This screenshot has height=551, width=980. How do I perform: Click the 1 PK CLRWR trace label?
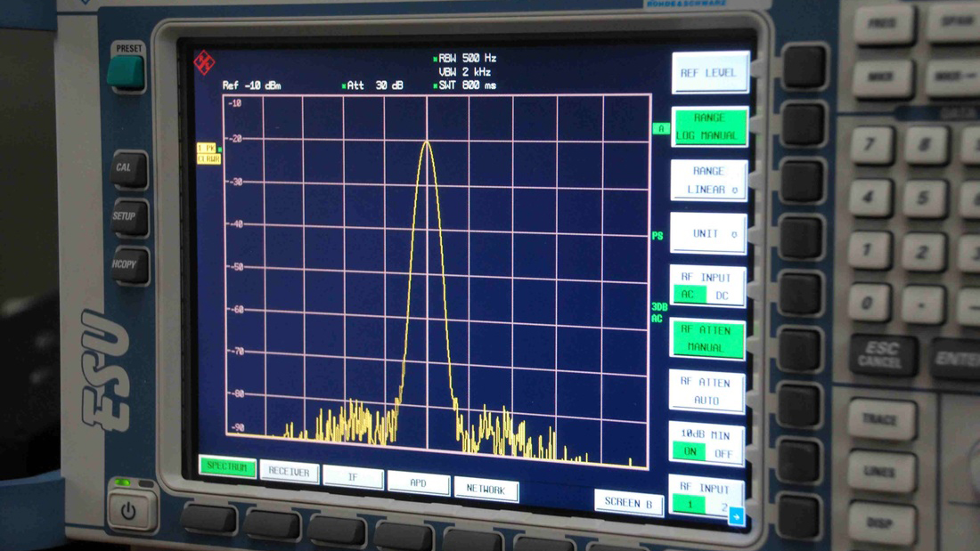pyautogui.click(x=208, y=154)
